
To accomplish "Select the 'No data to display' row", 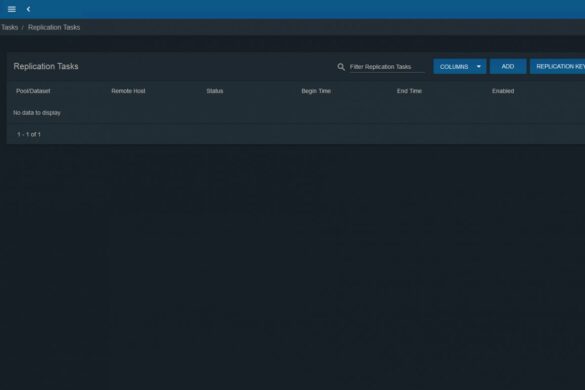I will point(296,113).
